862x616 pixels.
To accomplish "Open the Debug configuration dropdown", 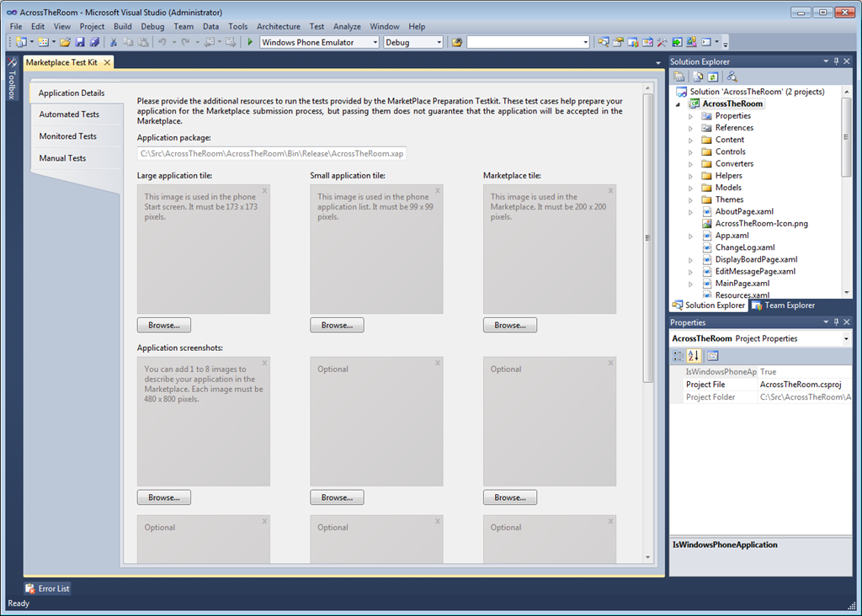I will tap(439, 42).
